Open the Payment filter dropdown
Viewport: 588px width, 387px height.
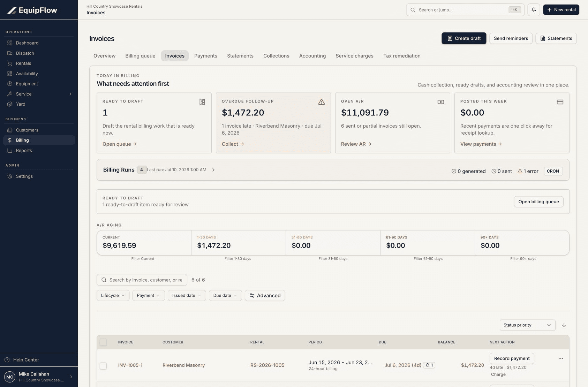[149, 295]
